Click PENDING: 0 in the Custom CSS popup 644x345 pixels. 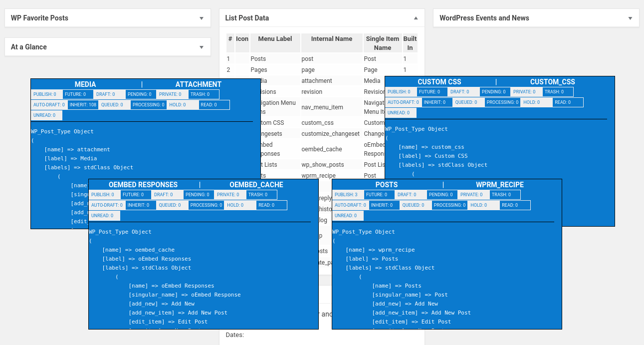495,92
